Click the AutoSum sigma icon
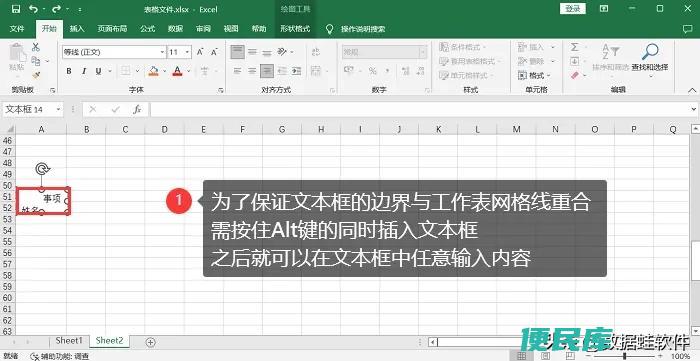The height and width of the screenshot is (361, 700). pos(575,47)
